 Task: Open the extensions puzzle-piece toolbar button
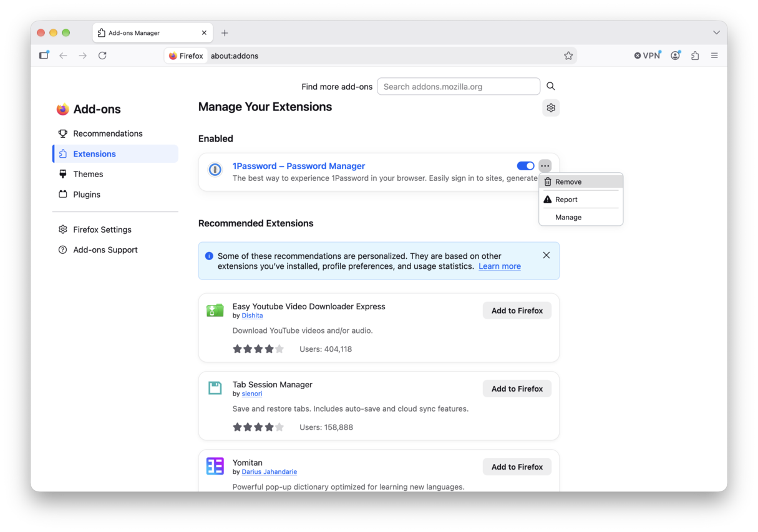[695, 56]
